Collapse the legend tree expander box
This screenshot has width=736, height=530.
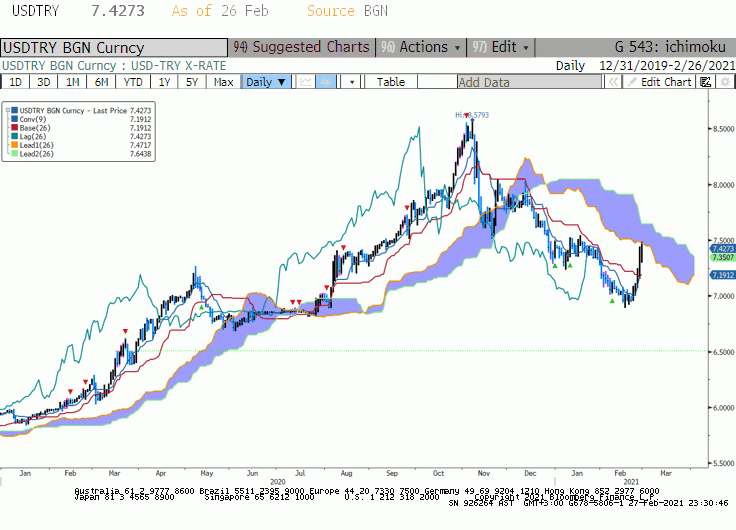(x=8, y=111)
